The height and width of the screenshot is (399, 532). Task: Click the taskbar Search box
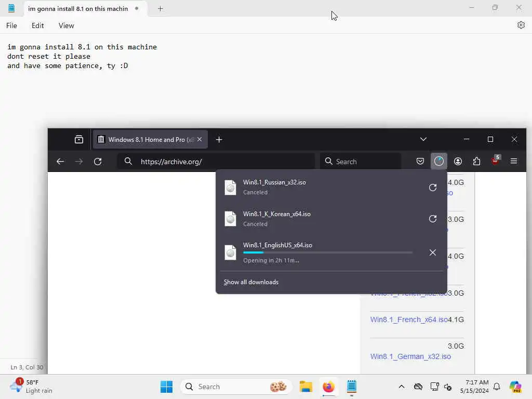click(236, 387)
